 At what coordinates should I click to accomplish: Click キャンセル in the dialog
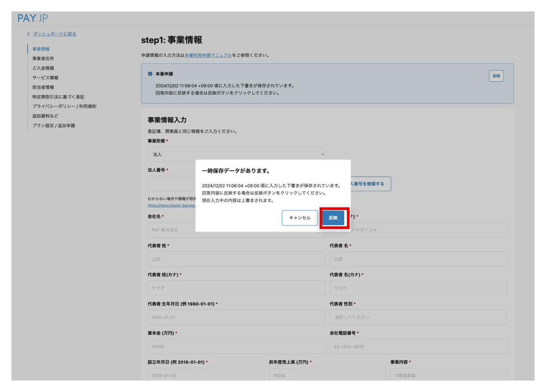point(300,218)
